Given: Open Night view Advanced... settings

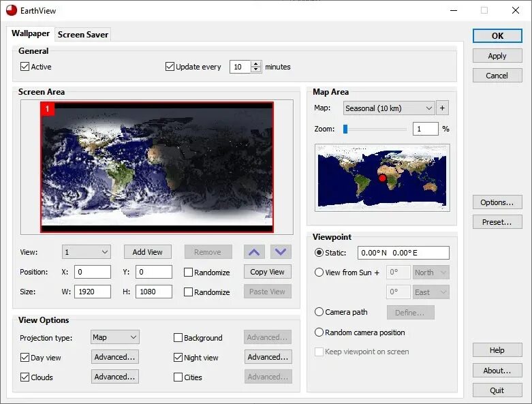Looking at the screenshot, I should coord(268,357).
